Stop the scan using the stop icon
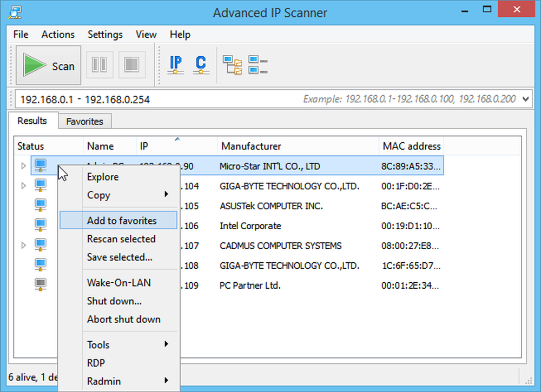This screenshot has width=541, height=392. point(131,64)
